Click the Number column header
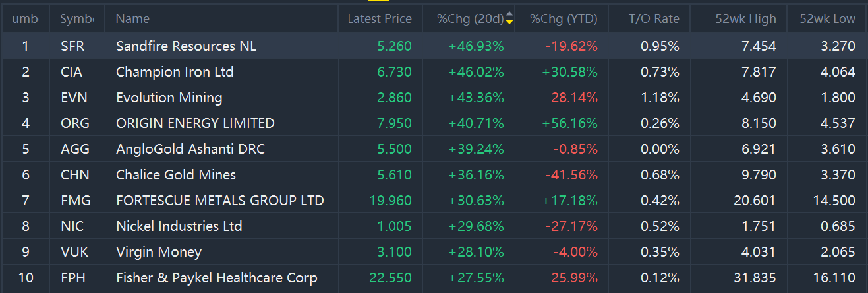868x293 pixels. (x=25, y=19)
